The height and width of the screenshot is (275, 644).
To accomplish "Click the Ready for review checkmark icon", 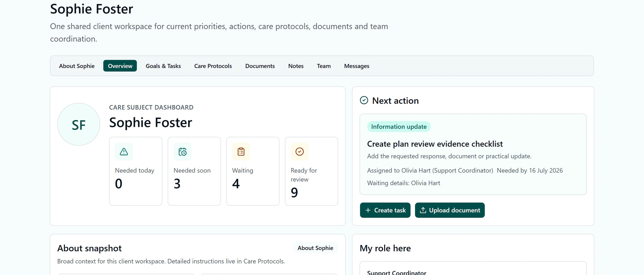I will [x=299, y=152].
